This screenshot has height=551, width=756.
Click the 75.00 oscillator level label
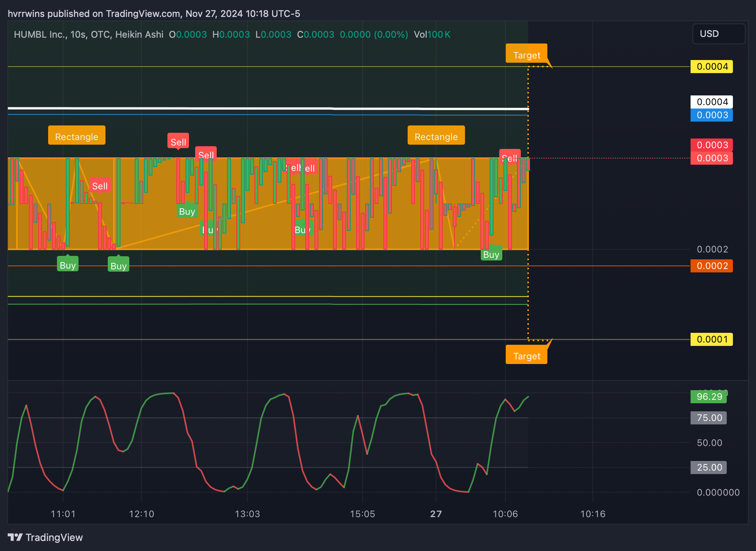click(709, 418)
